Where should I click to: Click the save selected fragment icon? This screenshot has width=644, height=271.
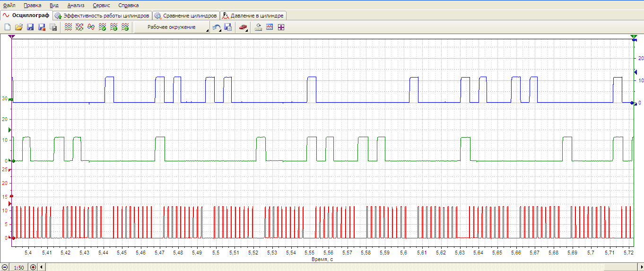(53, 27)
